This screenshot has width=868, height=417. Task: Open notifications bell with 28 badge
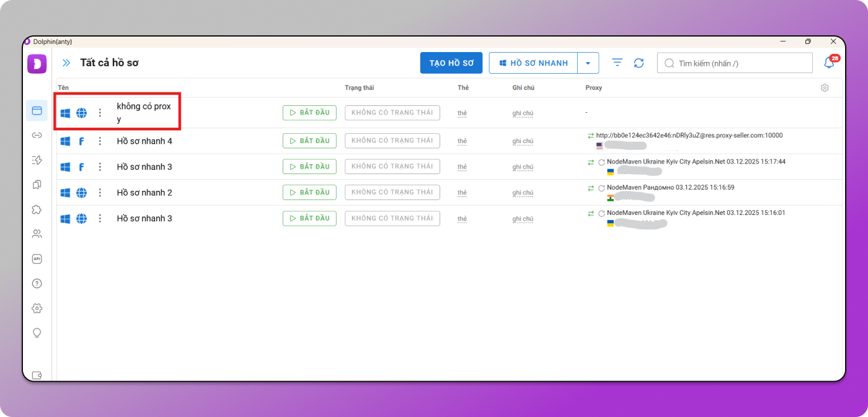[829, 63]
